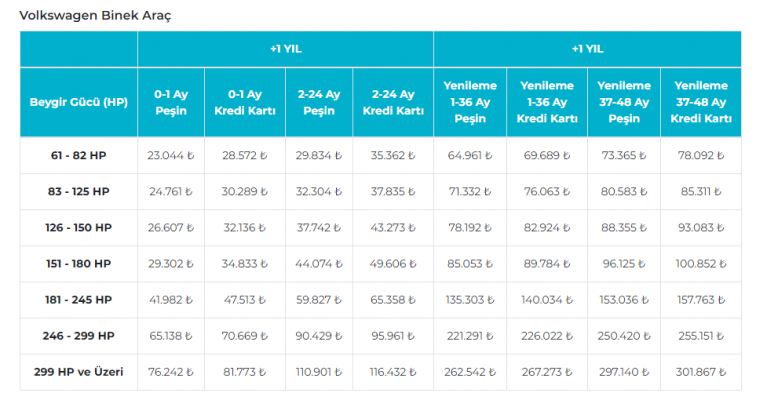Viewport: 767px width, 400px height.
Task: Select the 82.924 ₺ price cell
Action: pos(547,228)
